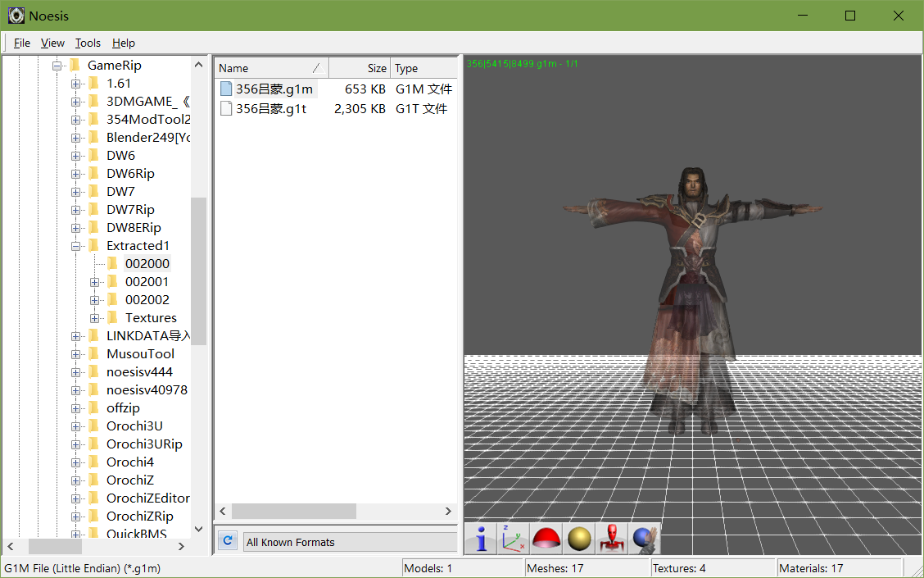The image size is (924, 578).
Task: Collapse the GameRip tree node
Action: coord(57,66)
